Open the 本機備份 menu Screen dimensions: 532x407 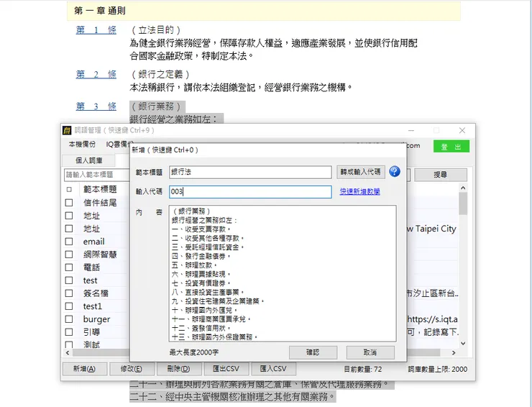(82, 145)
